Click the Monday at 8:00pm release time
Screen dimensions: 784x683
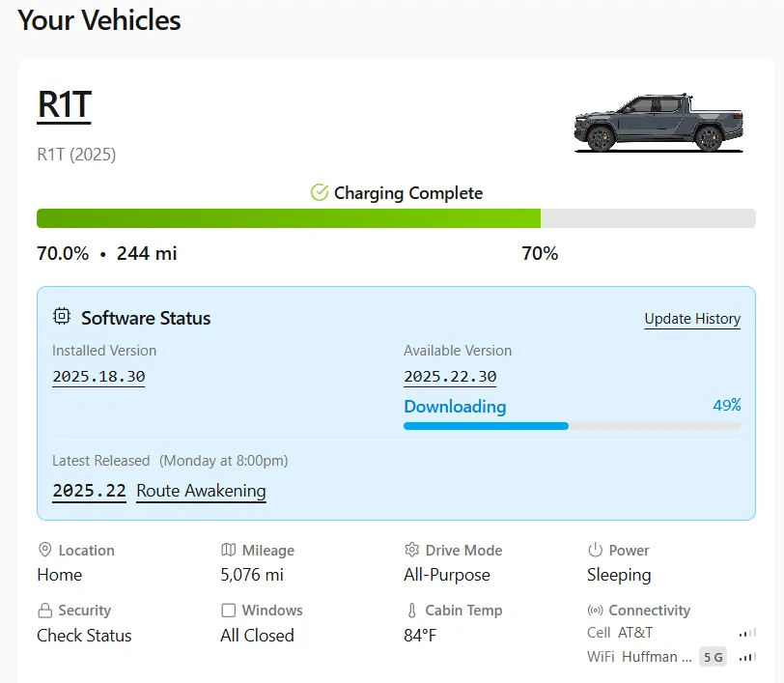click(223, 461)
